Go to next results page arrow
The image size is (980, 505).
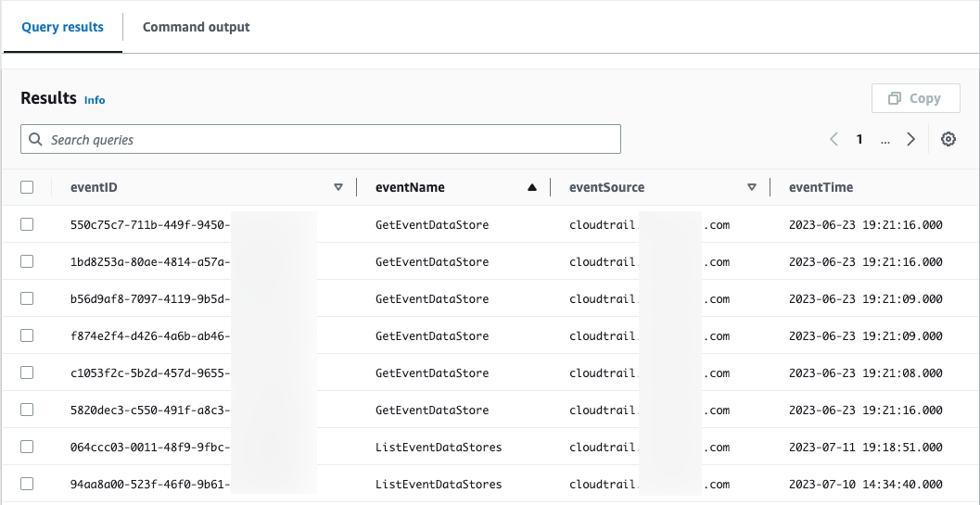click(x=911, y=139)
